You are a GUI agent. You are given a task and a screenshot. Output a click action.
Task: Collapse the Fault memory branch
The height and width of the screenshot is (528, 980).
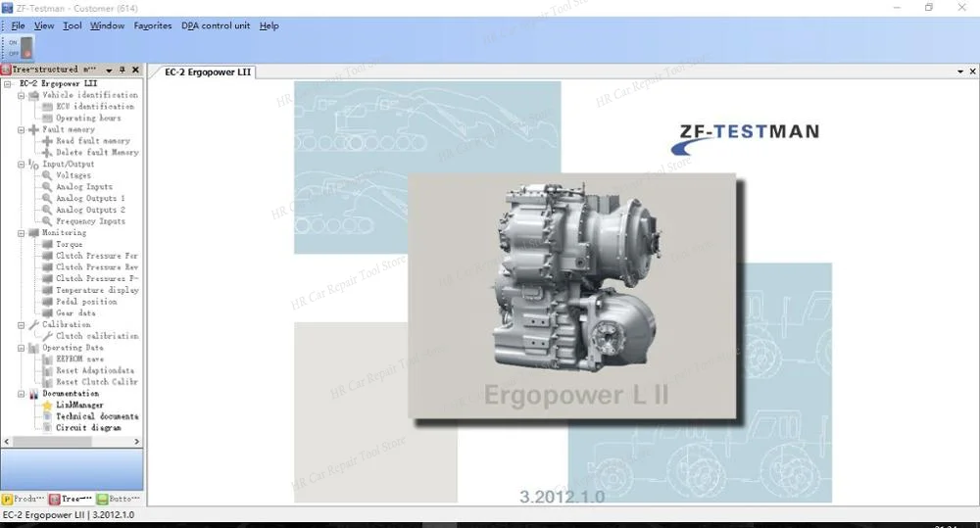22,130
